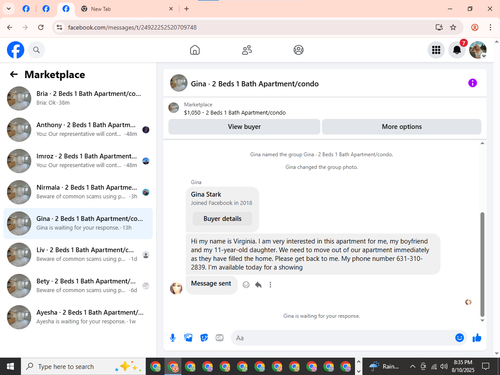Select Gina's conversation in the list

click(78, 223)
